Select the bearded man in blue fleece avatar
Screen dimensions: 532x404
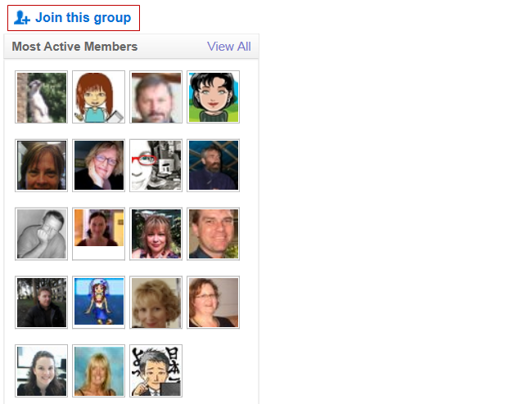tap(214, 165)
